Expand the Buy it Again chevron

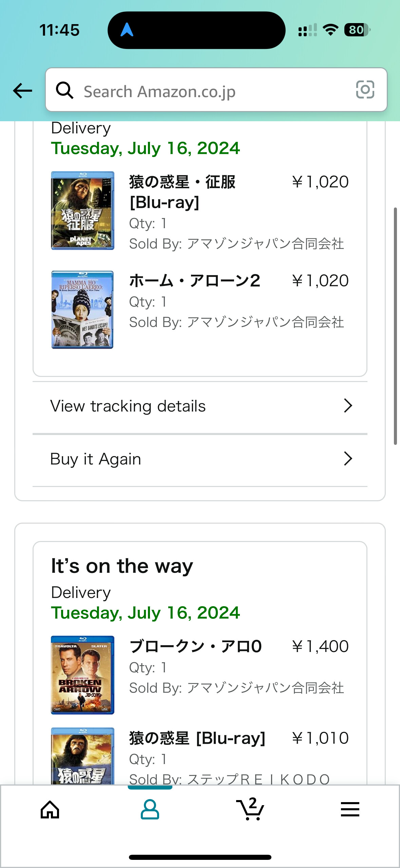coord(348,459)
